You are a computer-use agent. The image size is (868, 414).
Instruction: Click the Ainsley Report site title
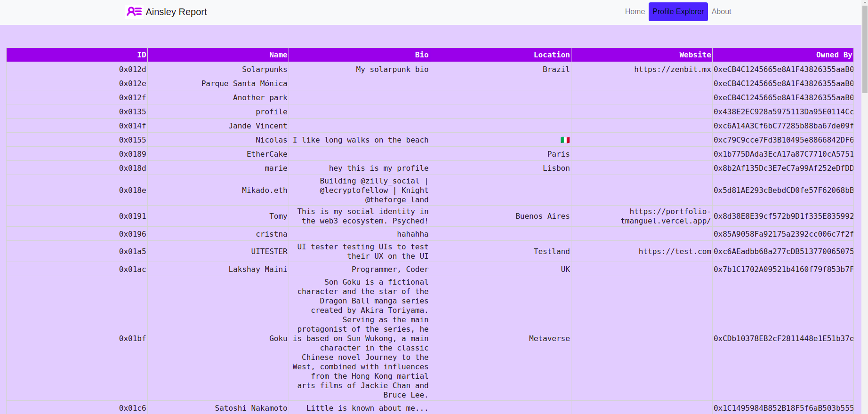coord(176,12)
